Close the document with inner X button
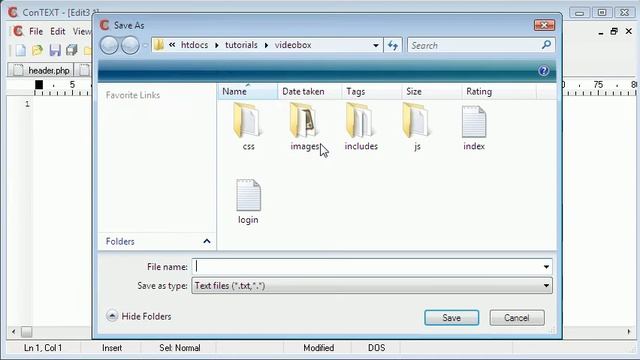Image resolution: width=640 pixels, height=360 pixels. tap(629, 31)
